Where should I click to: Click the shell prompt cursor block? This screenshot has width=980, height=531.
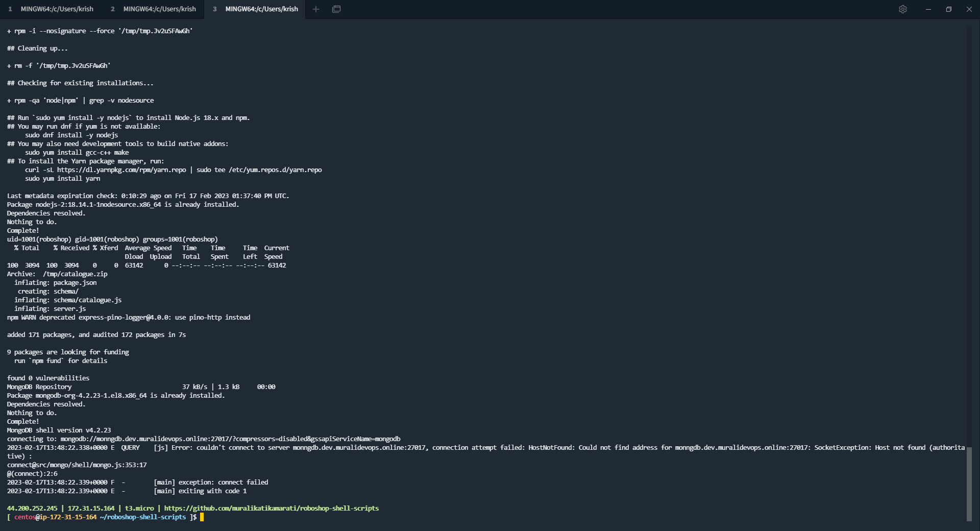click(x=202, y=517)
